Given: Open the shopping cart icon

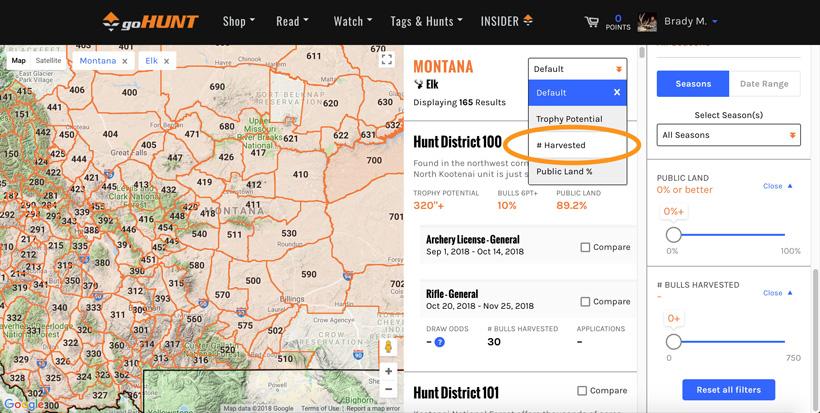Looking at the screenshot, I should point(591,21).
